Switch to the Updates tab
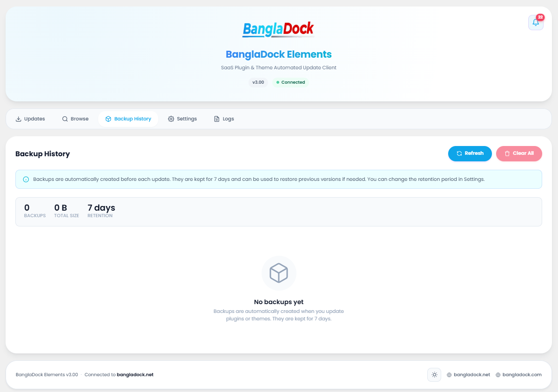 [30, 119]
